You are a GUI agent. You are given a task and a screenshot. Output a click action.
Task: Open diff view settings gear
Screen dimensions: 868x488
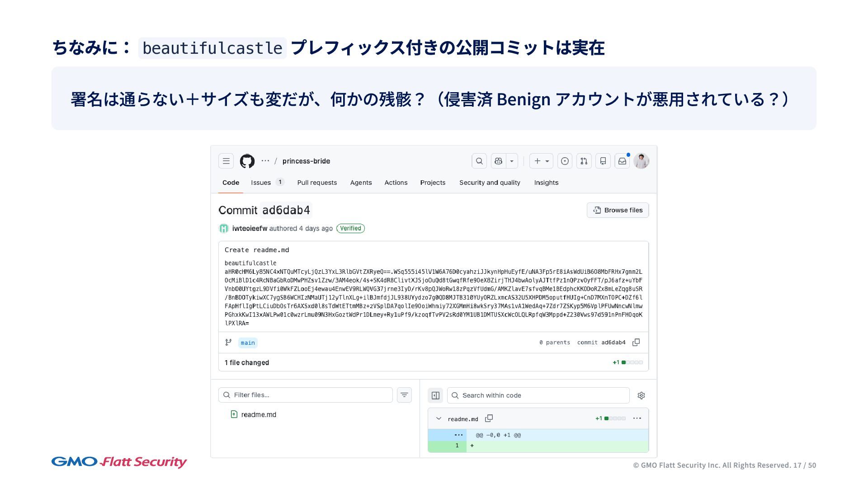[x=641, y=395]
